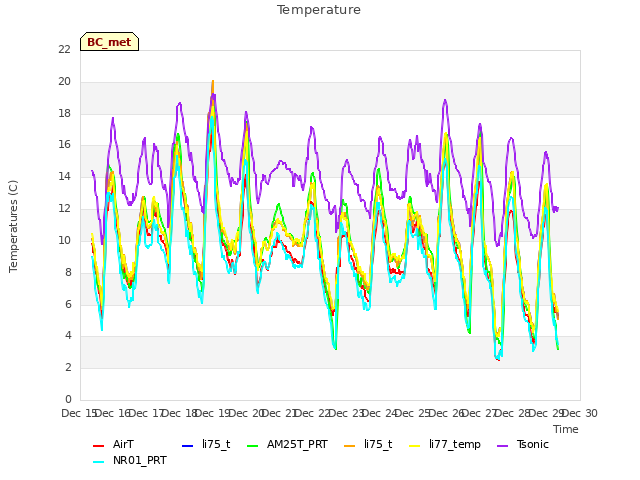Toggle the orange li75_t legend entry
640x480 pixels.
(x=368, y=444)
